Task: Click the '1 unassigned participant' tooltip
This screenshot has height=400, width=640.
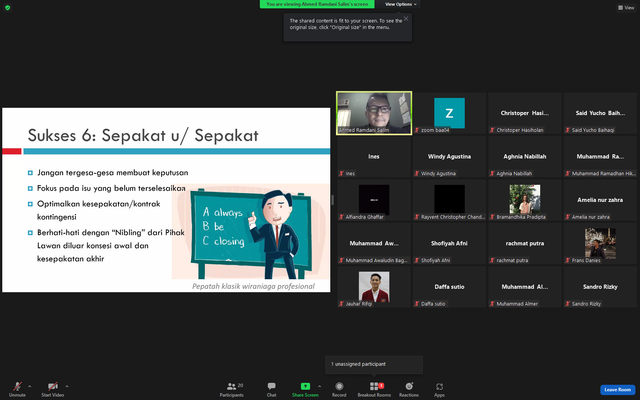Action: (x=374, y=364)
